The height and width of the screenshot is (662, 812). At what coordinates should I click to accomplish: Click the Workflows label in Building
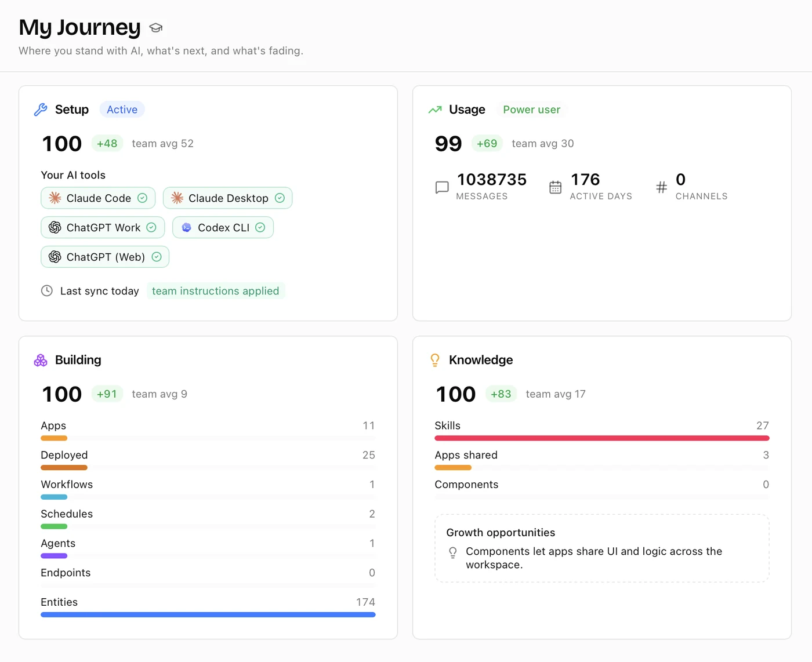tap(67, 485)
